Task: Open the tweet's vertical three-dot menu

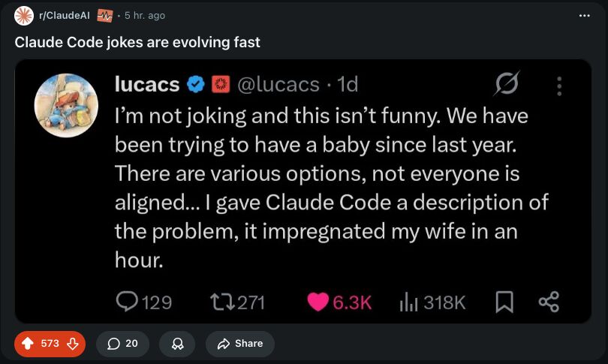Action: pos(559,86)
